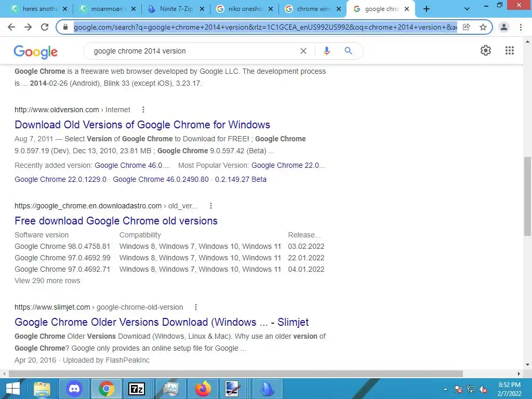Open Firefox from the taskbar

coord(203,389)
